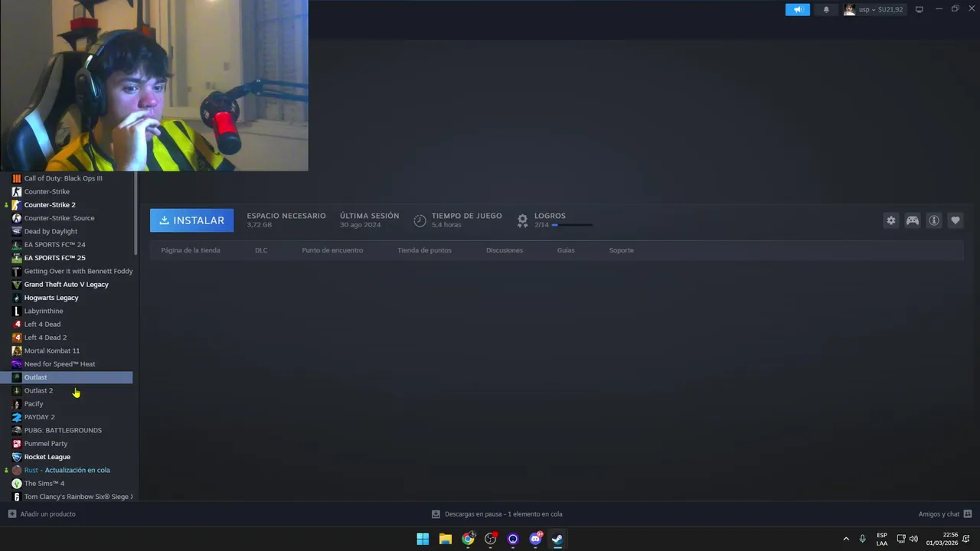Open Descargas en pausa downloads status
This screenshot has height=551, width=980.
(497, 514)
